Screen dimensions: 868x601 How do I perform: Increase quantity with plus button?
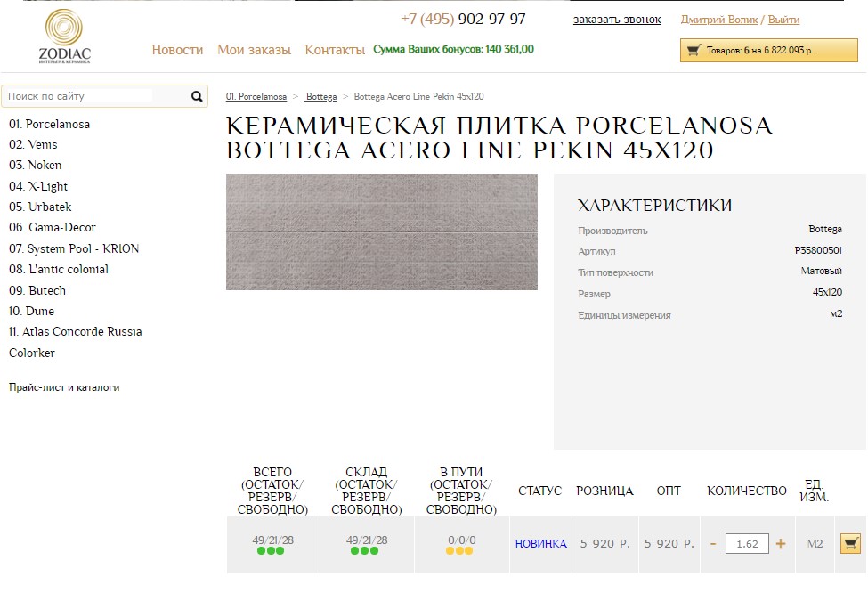781,543
